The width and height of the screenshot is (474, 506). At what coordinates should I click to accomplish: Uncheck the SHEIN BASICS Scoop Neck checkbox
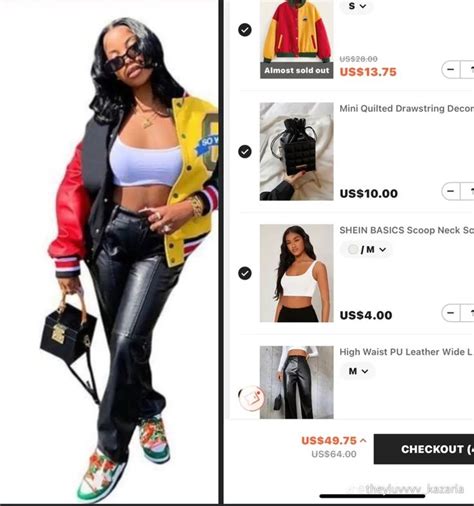[x=245, y=273]
